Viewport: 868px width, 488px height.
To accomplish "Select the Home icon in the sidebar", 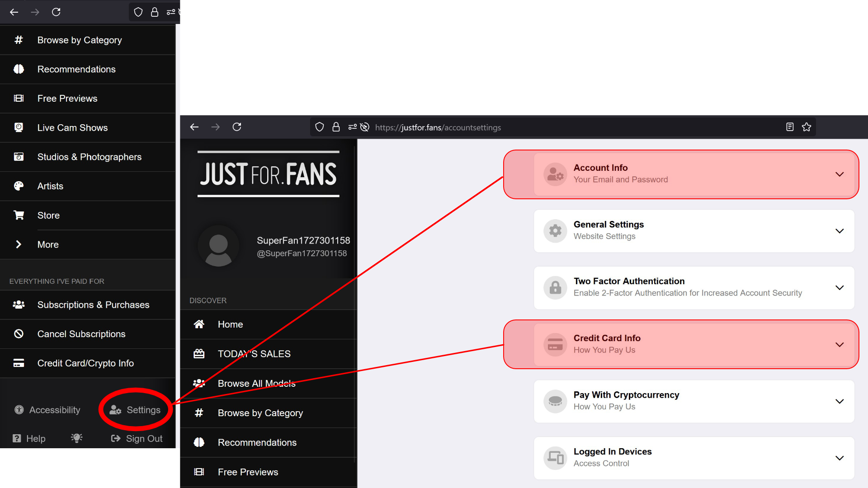I will click(x=199, y=324).
